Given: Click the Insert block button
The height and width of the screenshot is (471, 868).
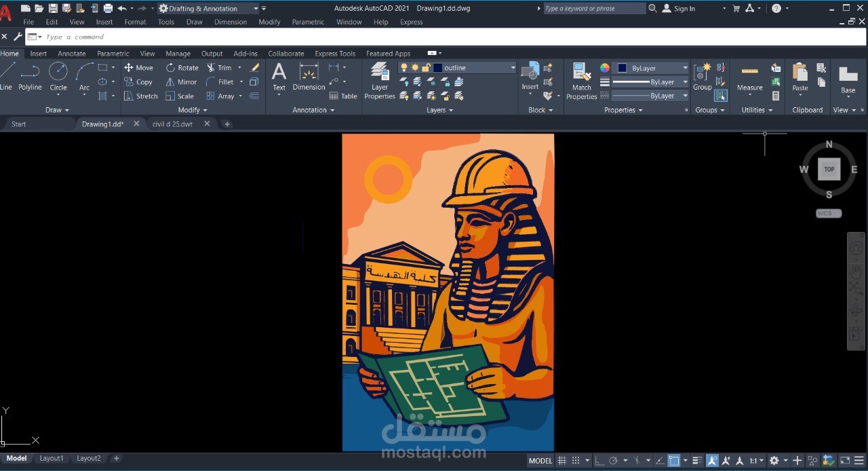Looking at the screenshot, I should pyautogui.click(x=530, y=76).
